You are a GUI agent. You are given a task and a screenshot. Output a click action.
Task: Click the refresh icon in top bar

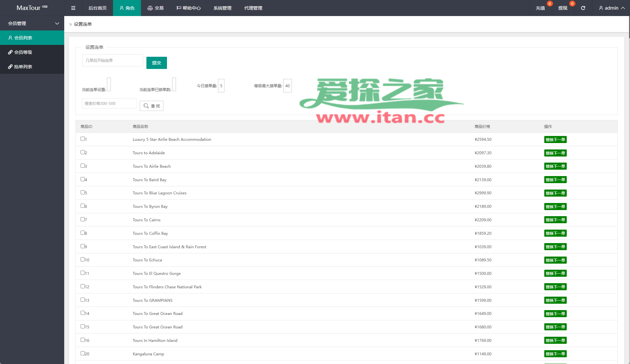tap(583, 8)
